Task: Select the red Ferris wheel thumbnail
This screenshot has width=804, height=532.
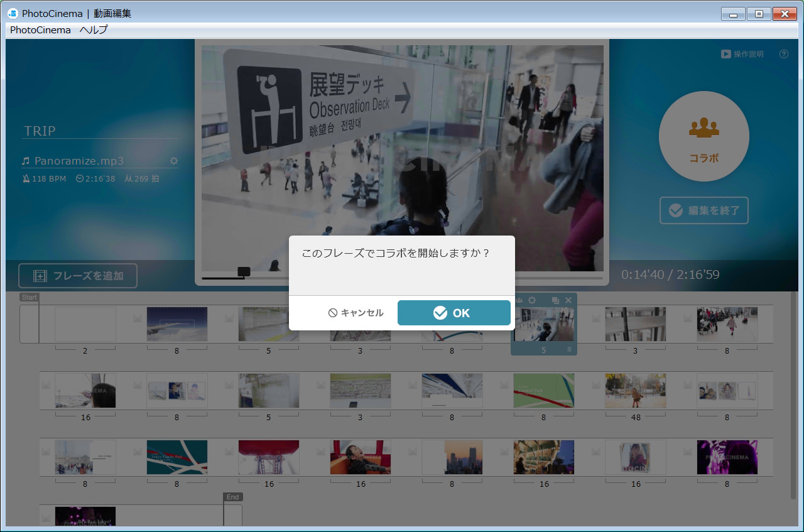Action: pos(269,457)
